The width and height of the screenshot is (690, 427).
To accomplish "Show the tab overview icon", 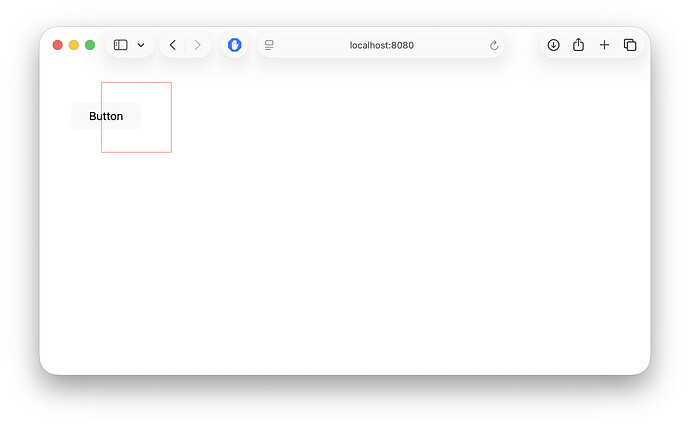I will coord(630,45).
